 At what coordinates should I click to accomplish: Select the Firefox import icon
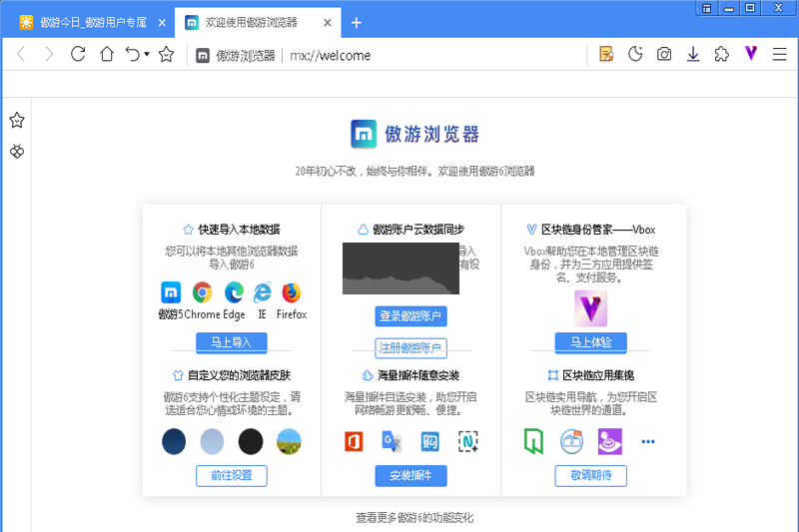[x=292, y=292]
